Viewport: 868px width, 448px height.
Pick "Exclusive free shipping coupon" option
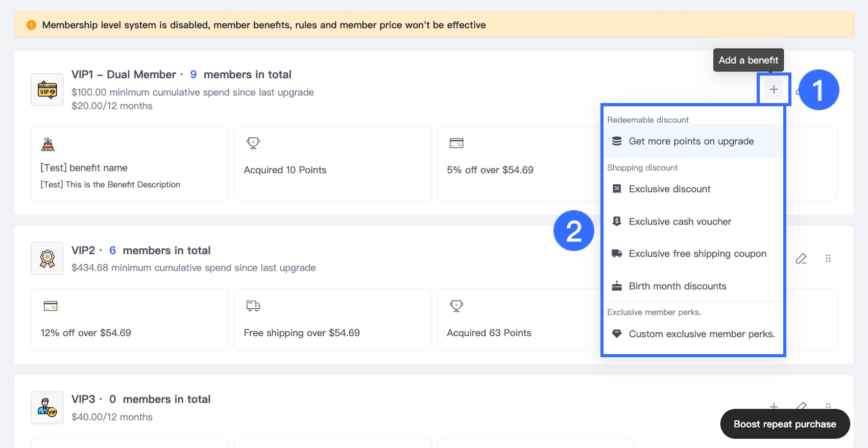coord(697,254)
